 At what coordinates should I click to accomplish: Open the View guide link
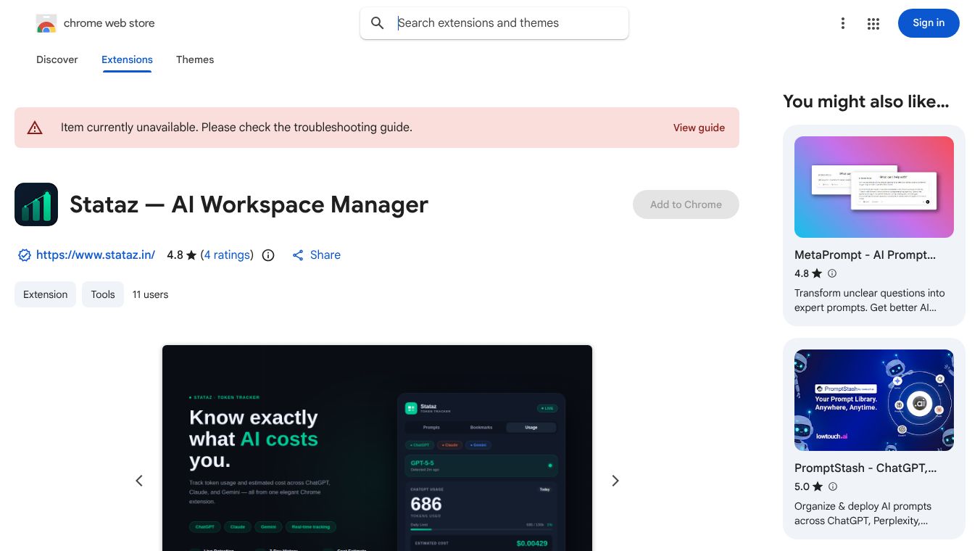699,128
